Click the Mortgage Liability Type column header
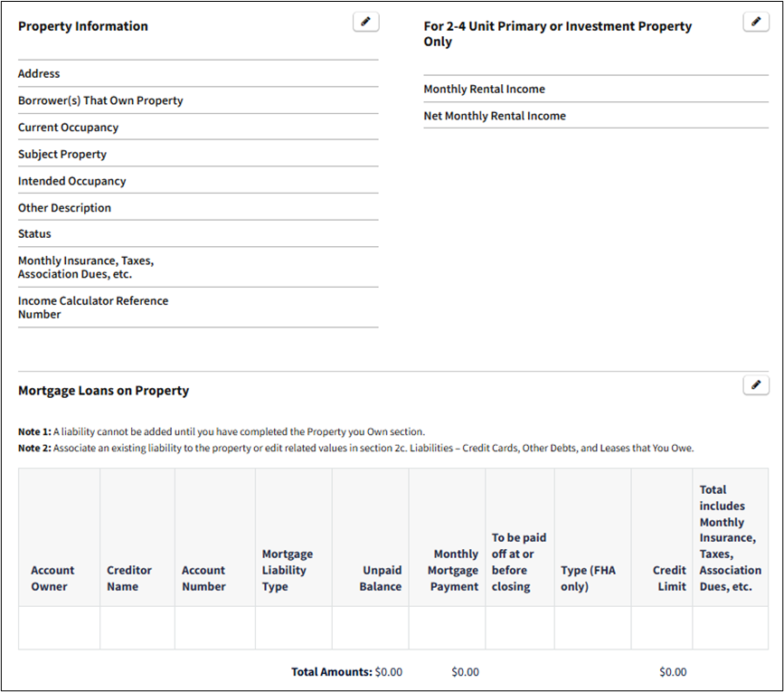Viewport: 784px width, 692px height. coord(288,570)
